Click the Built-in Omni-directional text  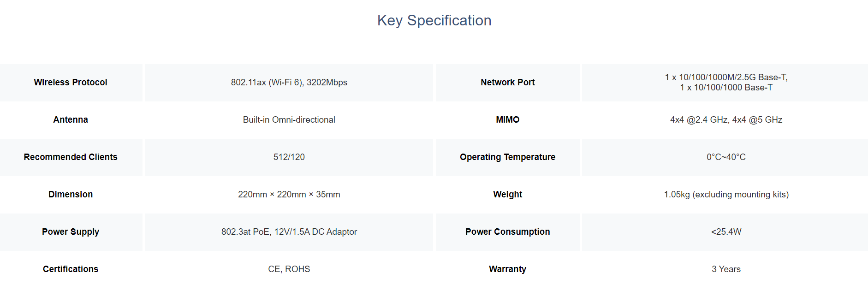point(289,120)
